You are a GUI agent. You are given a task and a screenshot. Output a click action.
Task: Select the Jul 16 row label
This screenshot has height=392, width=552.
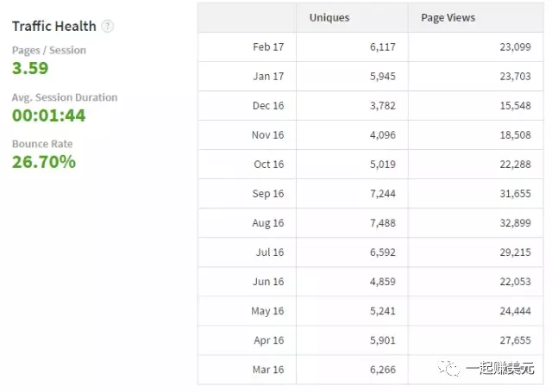[x=270, y=252]
